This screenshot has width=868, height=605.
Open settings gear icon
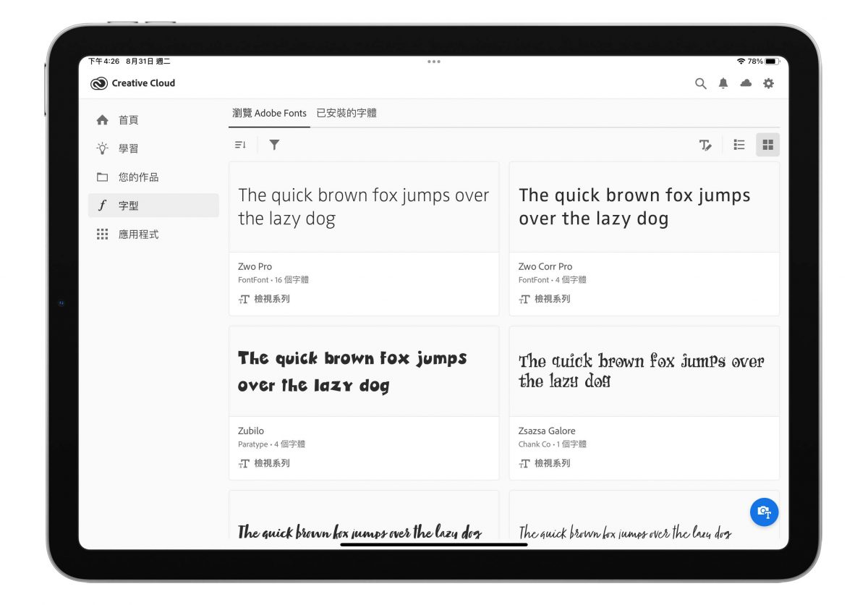pyautogui.click(x=768, y=83)
